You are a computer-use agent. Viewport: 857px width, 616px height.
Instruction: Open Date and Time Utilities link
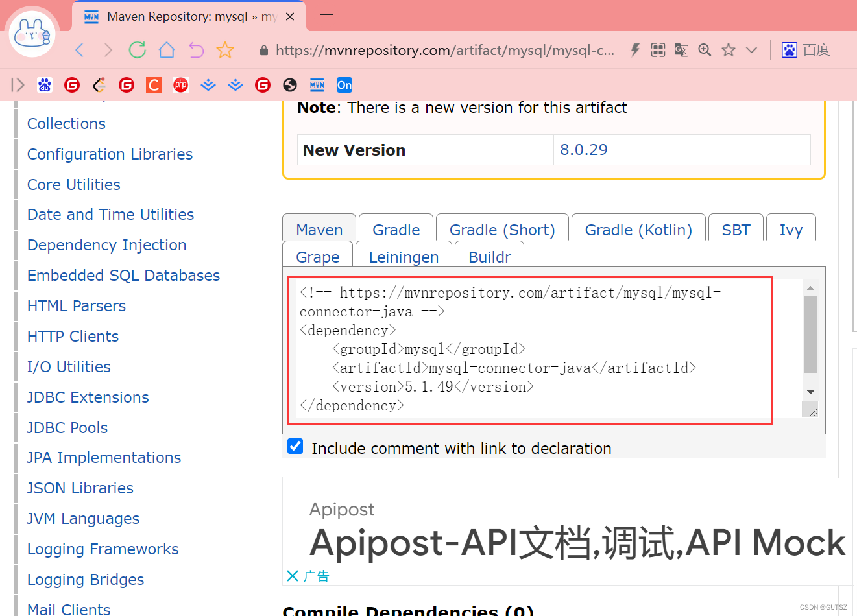110,215
